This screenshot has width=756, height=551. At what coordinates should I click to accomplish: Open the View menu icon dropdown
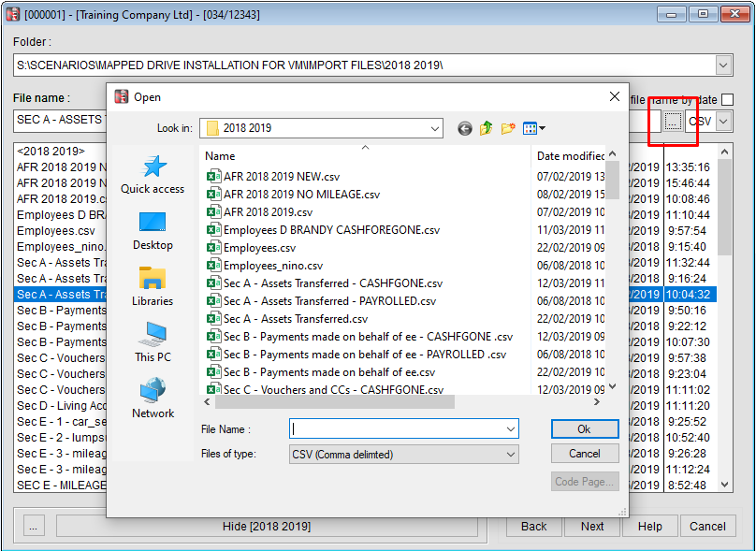coord(534,128)
